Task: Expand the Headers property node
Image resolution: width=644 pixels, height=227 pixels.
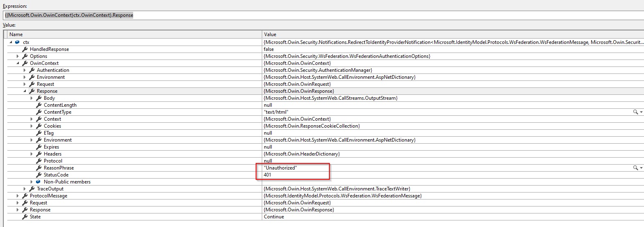Action: 32,154
